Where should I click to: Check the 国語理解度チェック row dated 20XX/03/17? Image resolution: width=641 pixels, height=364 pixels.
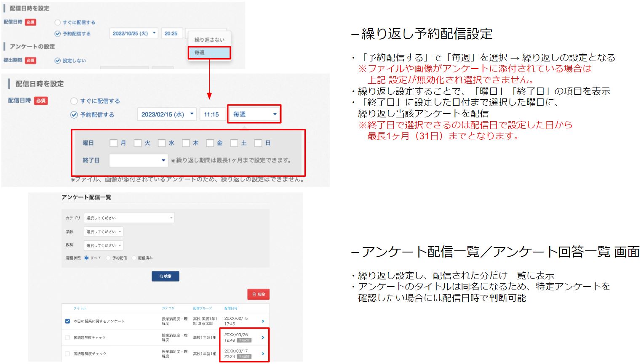[67, 353]
